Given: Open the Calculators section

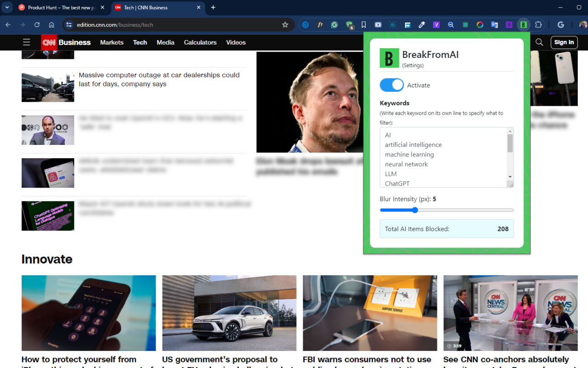Looking at the screenshot, I should point(200,42).
